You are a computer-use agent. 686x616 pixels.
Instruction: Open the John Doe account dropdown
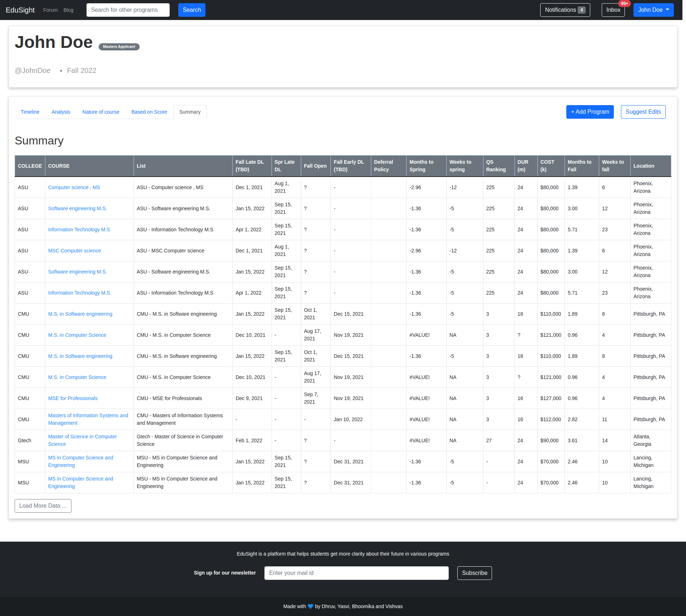[x=653, y=10]
